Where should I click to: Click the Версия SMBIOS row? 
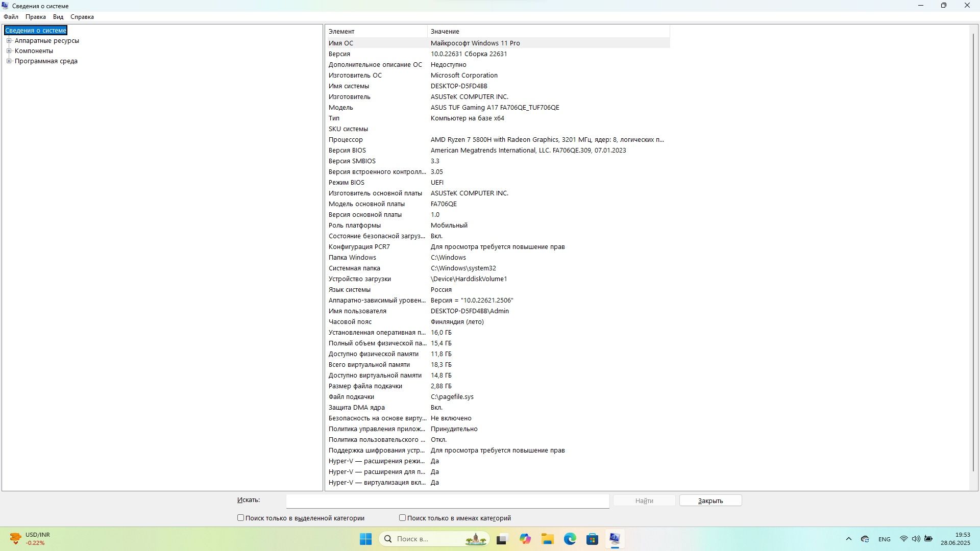coord(498,161)
